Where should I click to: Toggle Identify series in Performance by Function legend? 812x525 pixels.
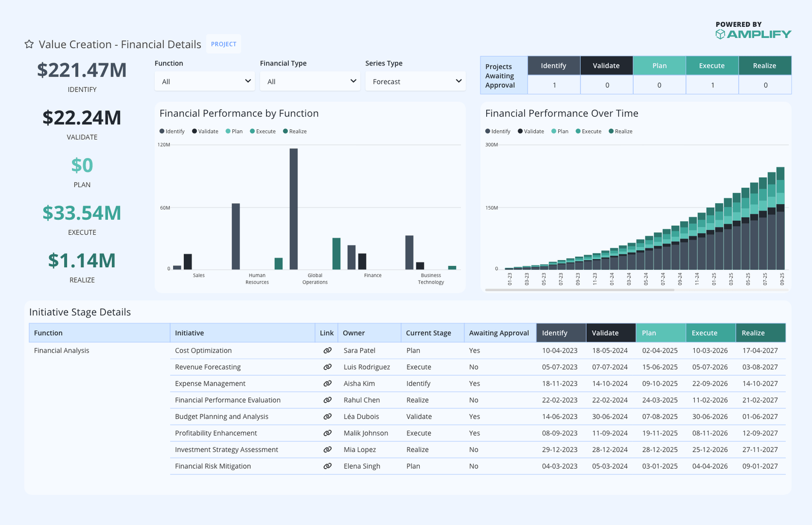(172, 131)
